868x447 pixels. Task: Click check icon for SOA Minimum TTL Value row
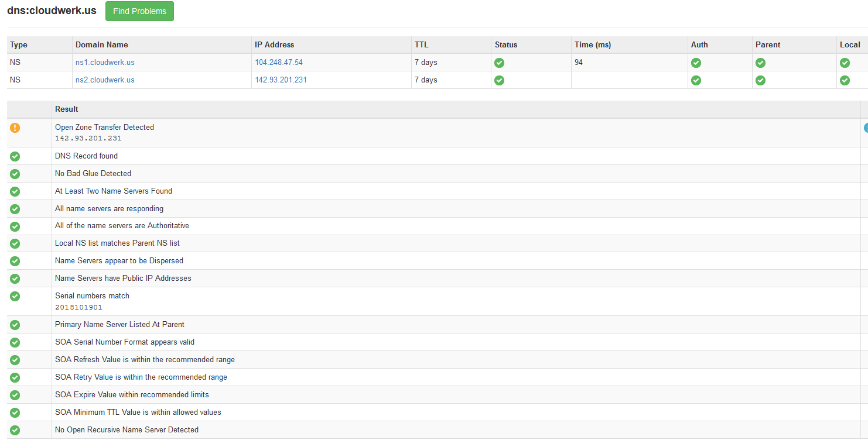coord(15,412)
